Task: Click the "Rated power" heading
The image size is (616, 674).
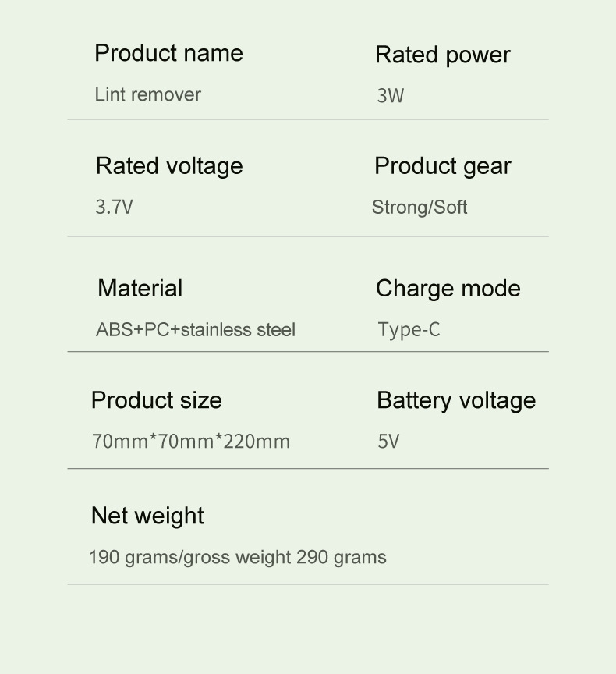Action: pyautogui.click(x=442, y=55)
